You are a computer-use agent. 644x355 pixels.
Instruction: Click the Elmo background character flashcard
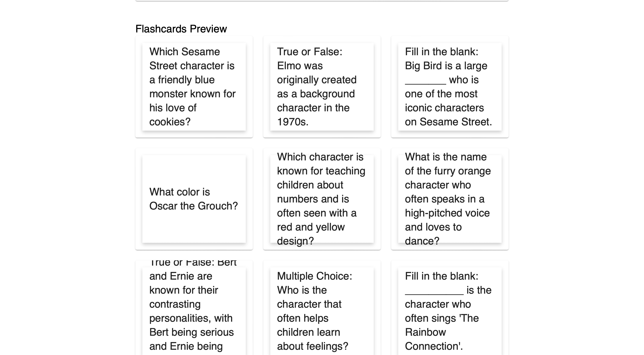coord(322,87)
